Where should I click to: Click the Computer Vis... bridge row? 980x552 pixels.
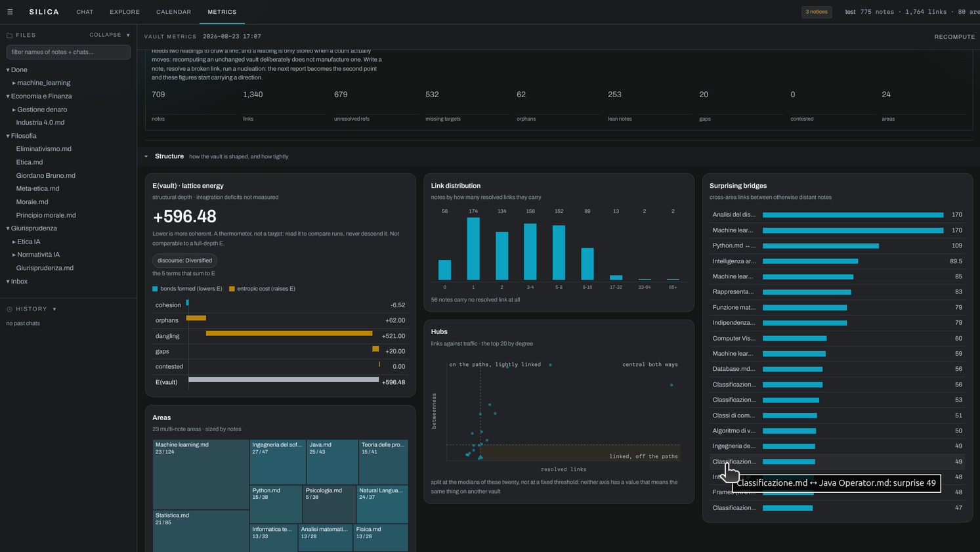point(838,338)
